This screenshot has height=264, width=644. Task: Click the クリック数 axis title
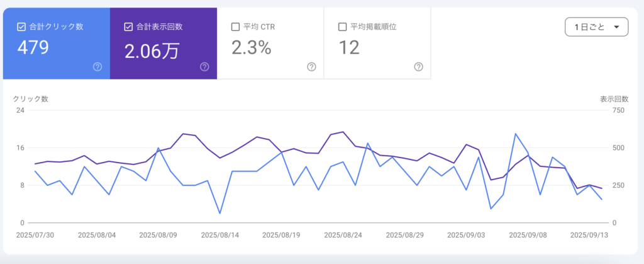coord(31,99)
